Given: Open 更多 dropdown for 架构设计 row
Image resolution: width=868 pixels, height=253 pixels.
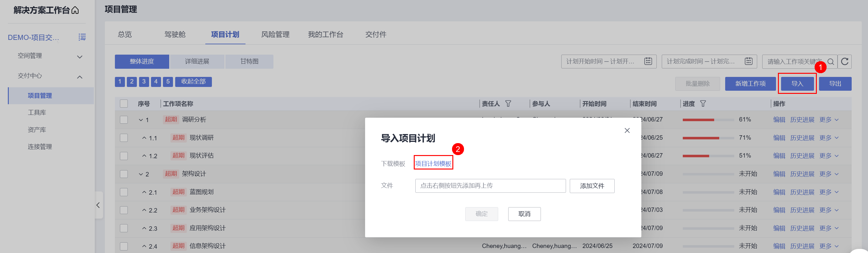Looking at the screenshot, I should [828, 174].
